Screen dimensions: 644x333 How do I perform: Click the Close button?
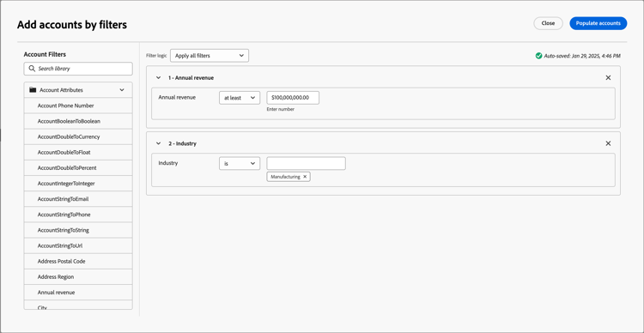(548, 23)
